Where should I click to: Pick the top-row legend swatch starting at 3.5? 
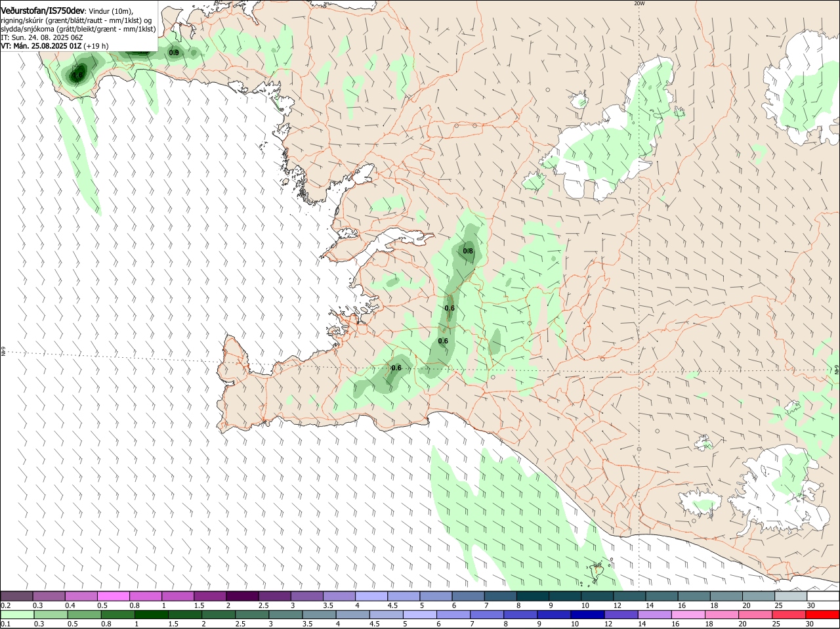pyautogui.click(x=339, y=596)
